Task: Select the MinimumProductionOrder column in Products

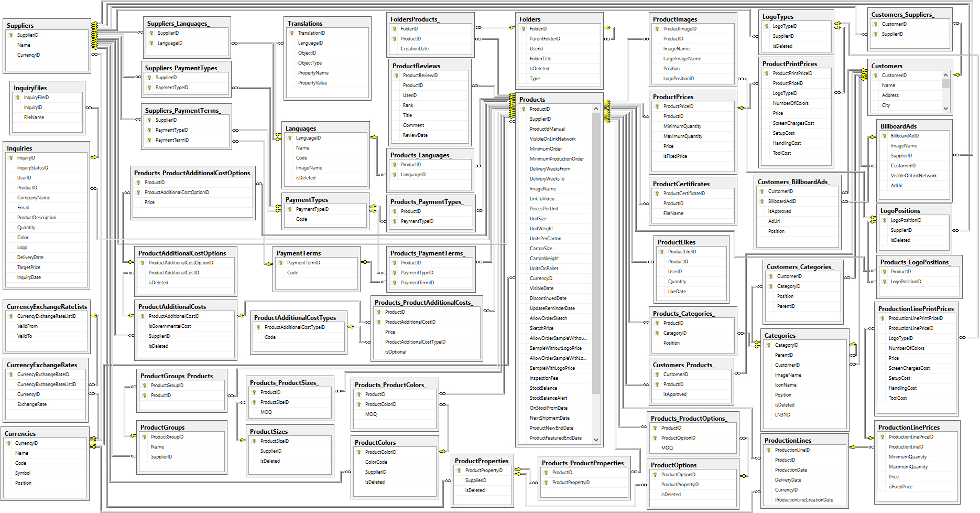Action: (556, 159)
